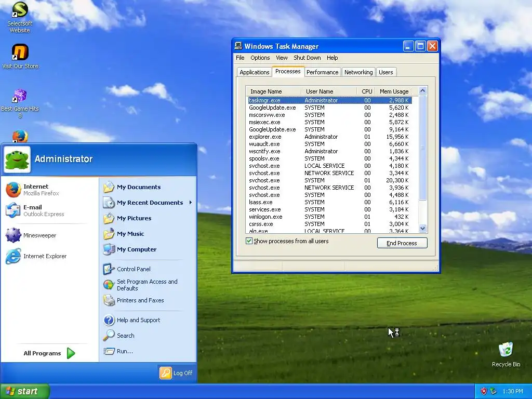Image resolution: width=532 pixels, height=399 pixels.
Task: Select the spoolsv.exe process
Action: point(330,158)
